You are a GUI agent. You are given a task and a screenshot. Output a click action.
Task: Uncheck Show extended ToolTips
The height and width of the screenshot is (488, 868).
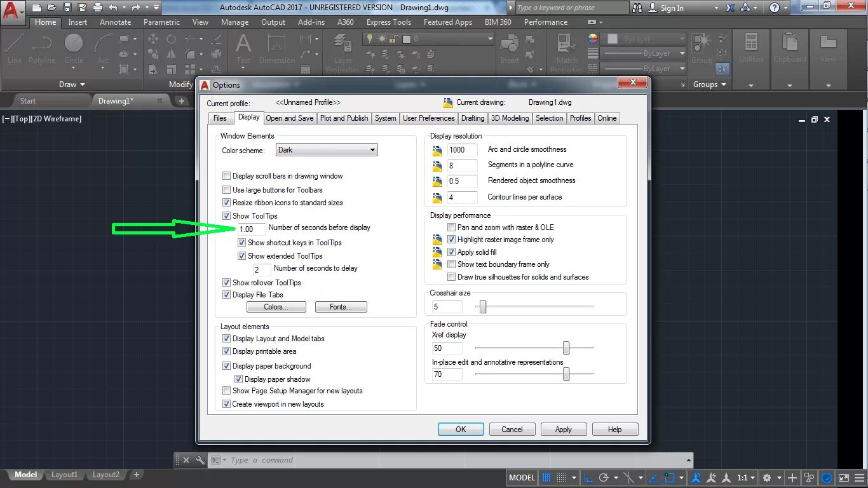point(242,256)
